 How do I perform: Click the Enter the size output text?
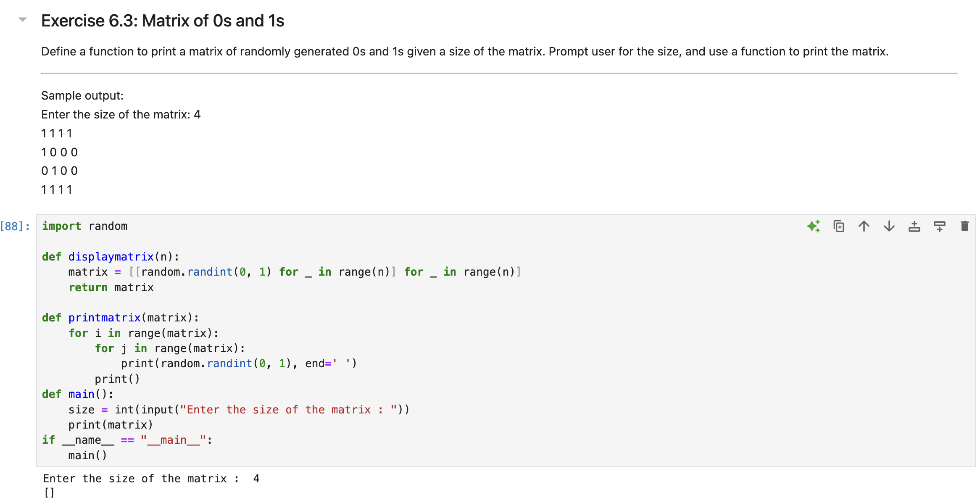[x=150, y=478]
